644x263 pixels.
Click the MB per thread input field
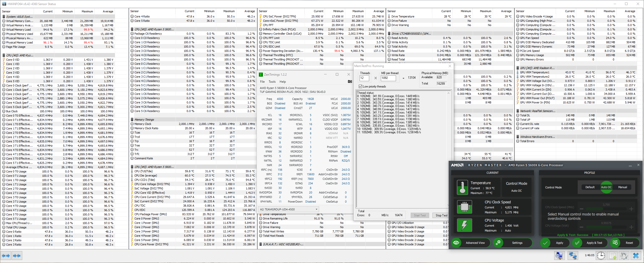coord(388,78)
